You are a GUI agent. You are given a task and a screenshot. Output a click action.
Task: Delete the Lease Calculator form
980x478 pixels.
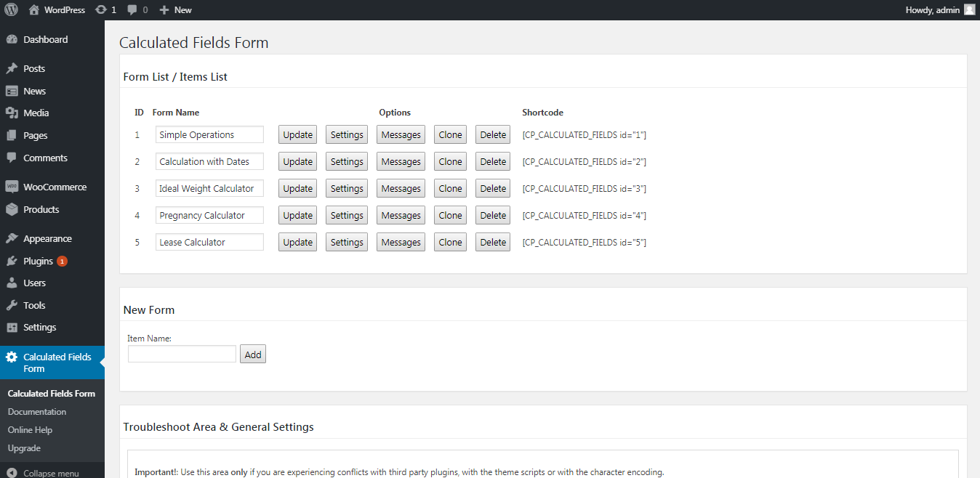(493, 242)
